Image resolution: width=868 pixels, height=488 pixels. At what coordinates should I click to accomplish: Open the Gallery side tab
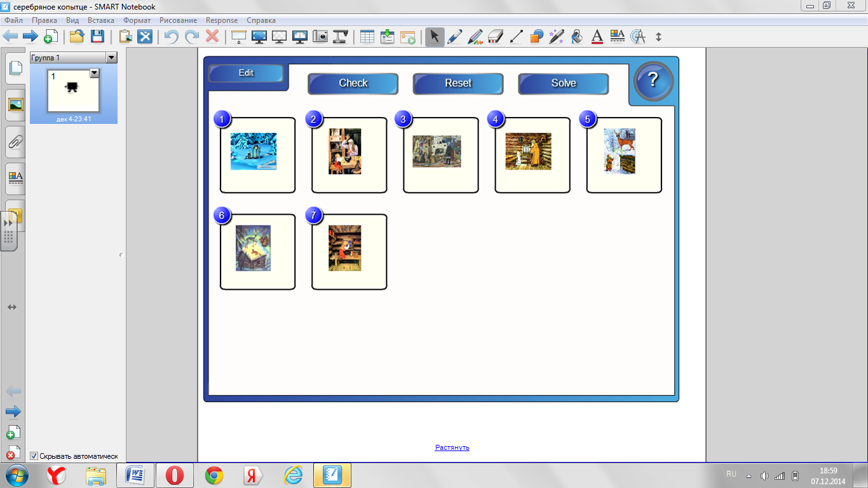point(15,105)
